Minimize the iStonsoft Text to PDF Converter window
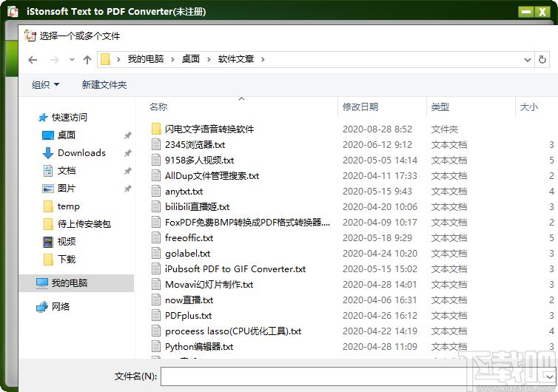Viewport: 558px width, 392px height. pos(525,12)
